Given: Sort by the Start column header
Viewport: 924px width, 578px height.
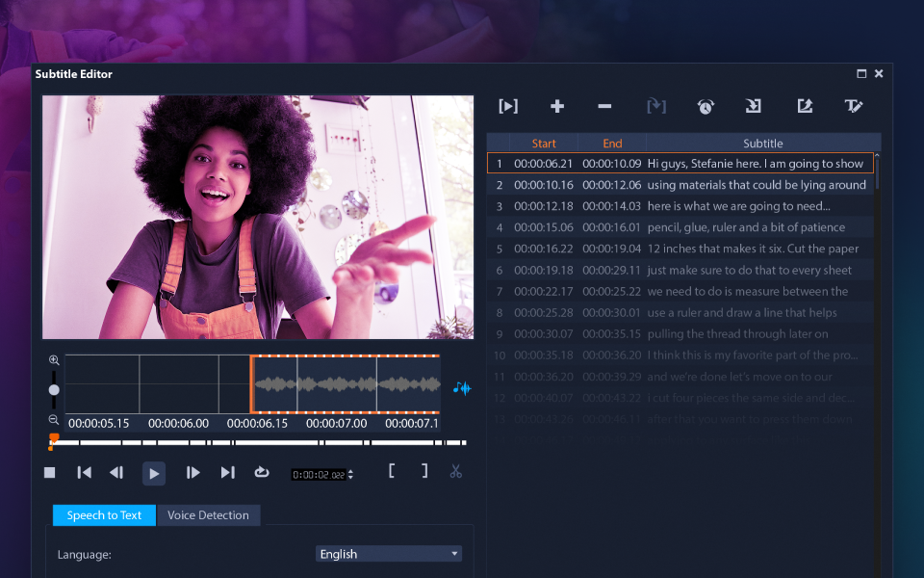Looking at the screenshot, I should [544, 144].
